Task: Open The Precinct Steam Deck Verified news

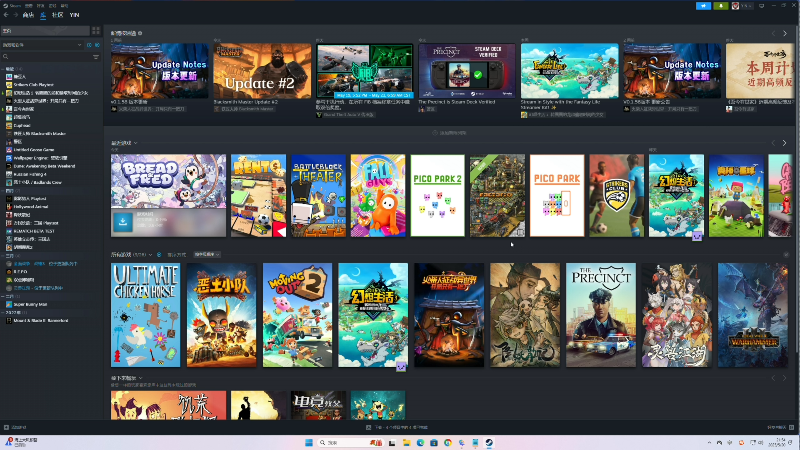Action: coord(467,71)
